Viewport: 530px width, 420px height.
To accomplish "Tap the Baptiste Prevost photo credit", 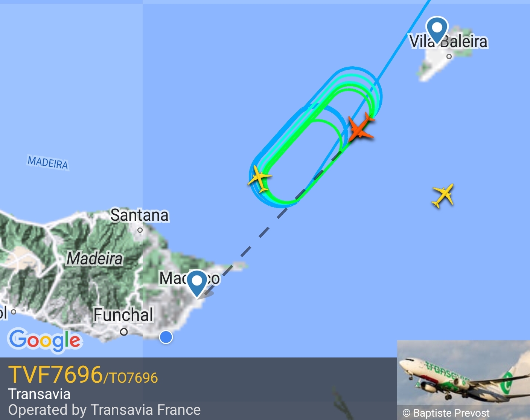I will click(446, 413).
